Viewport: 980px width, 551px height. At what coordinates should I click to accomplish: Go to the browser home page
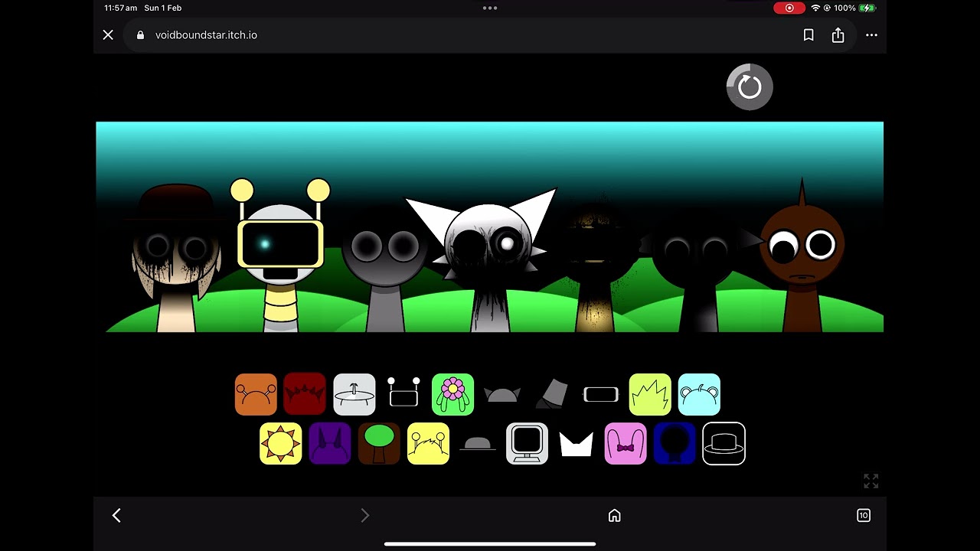pyautogui.click(x=614, y=516)
